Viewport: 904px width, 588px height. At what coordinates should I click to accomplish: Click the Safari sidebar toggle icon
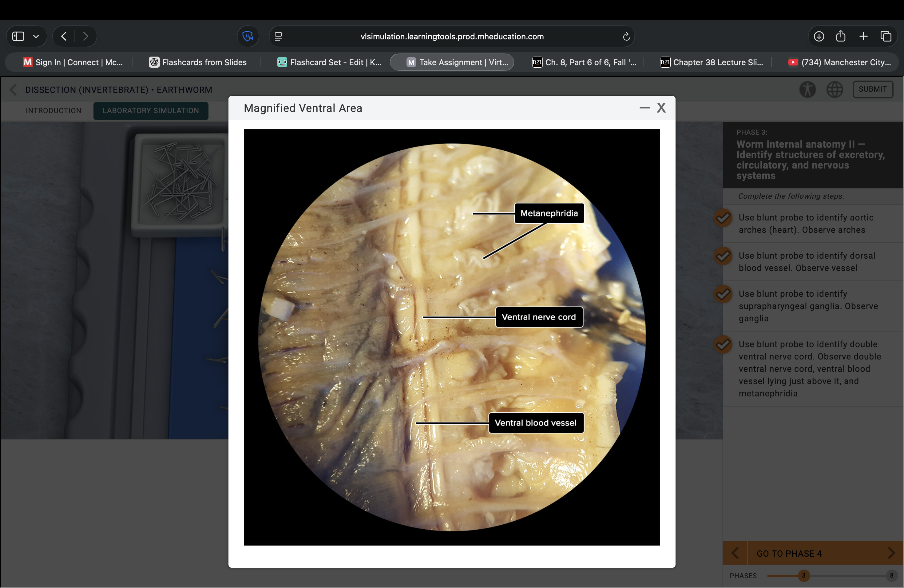coord(18,37)
